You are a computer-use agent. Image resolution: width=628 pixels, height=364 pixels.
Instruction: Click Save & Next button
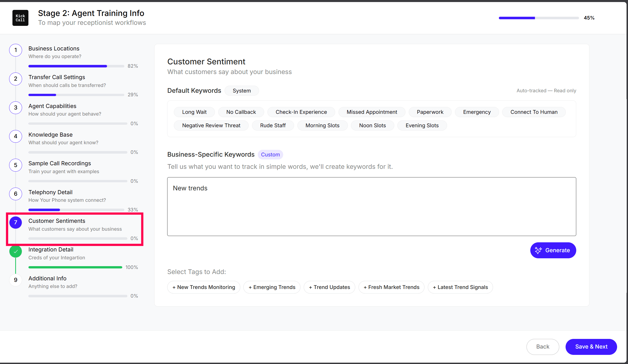[591, 347]
